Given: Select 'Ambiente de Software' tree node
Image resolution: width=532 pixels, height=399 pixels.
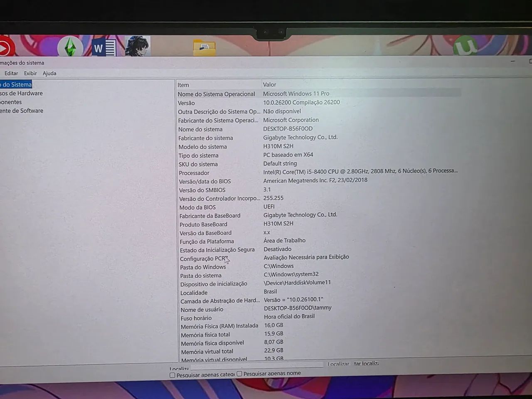Looking at the screenshot, I should pyautogui.click(x=22, y=111).
